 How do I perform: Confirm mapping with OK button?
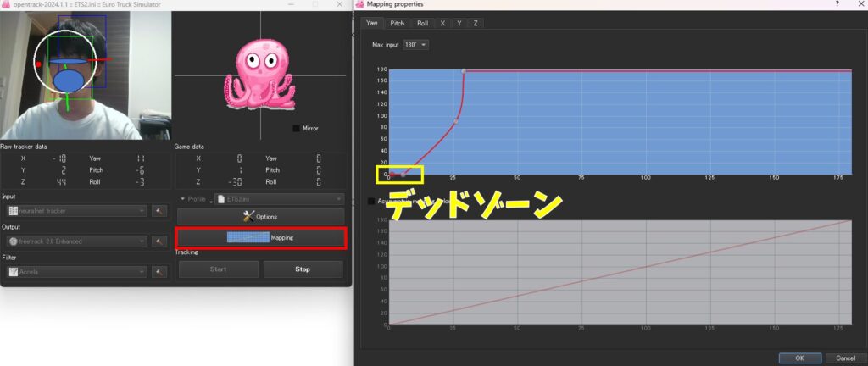(799, 358)
